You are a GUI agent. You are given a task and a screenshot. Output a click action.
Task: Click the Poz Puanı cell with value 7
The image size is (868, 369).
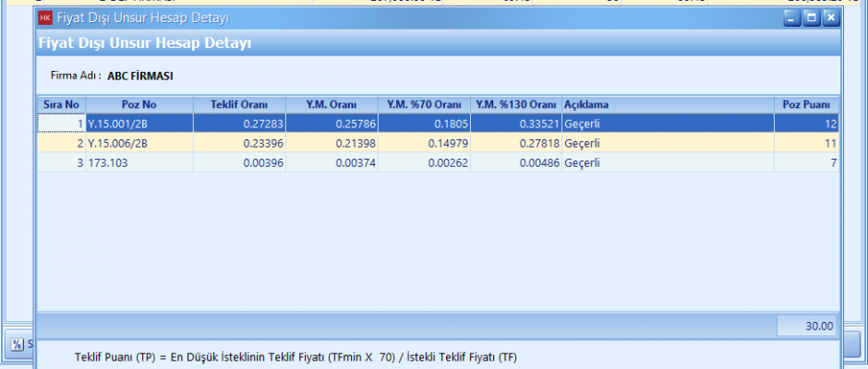807,162
